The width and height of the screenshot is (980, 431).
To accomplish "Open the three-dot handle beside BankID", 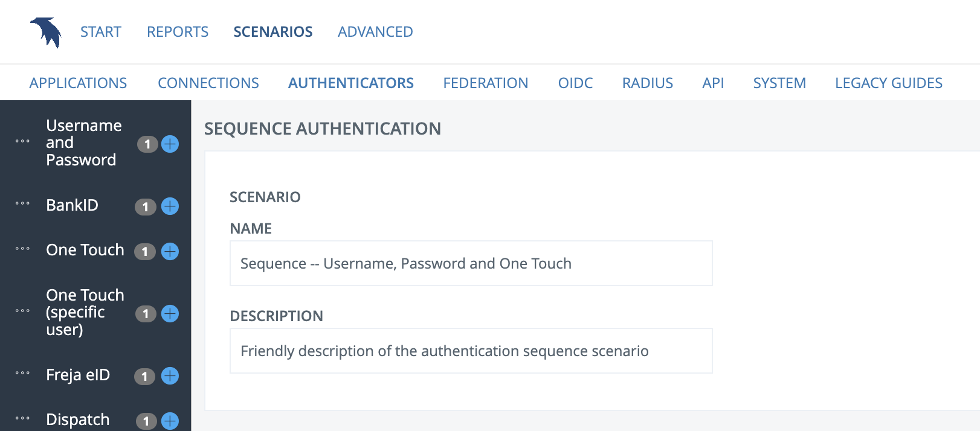I will coord(22,203).
